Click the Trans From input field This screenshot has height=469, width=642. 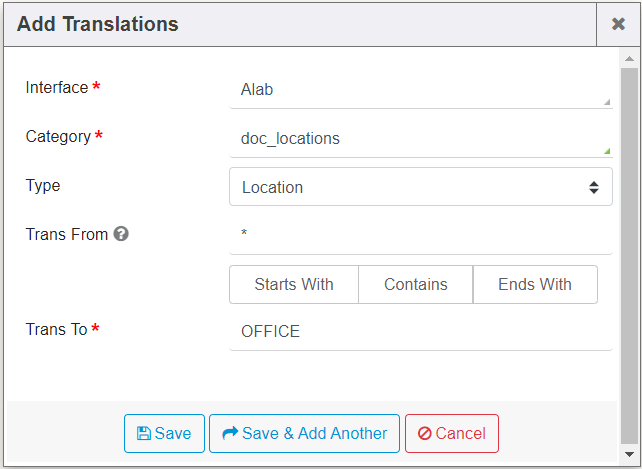point(420,235)
